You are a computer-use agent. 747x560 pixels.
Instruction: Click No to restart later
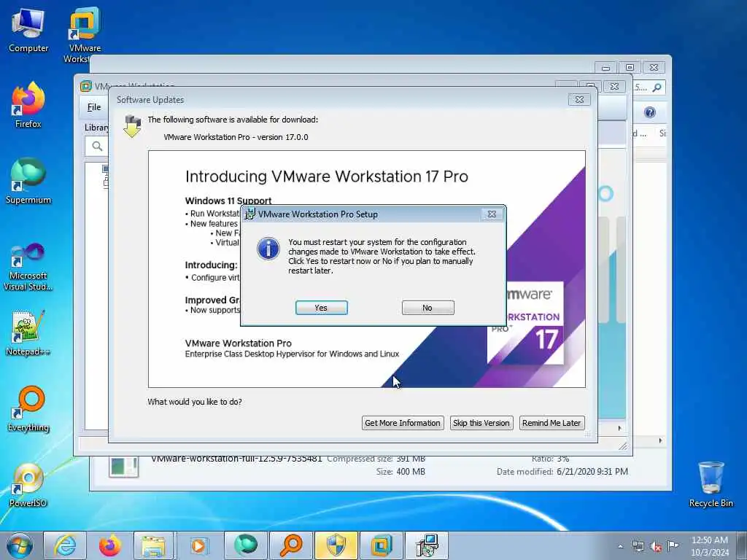point(427,308)
